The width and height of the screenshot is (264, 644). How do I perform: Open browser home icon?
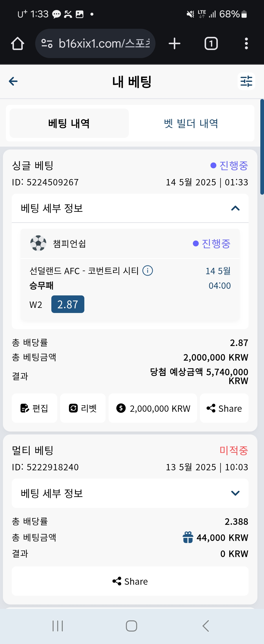click(x=18, y=43)
